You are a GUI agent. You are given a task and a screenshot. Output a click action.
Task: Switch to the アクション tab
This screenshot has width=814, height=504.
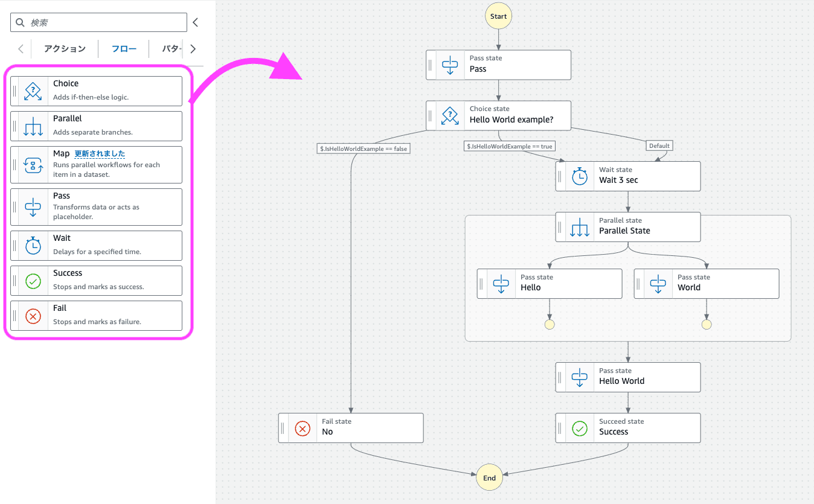click(65, 49)
